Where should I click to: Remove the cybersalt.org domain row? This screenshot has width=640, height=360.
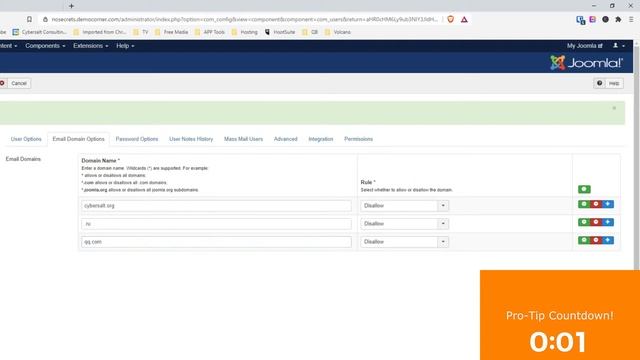click(596, 204)
